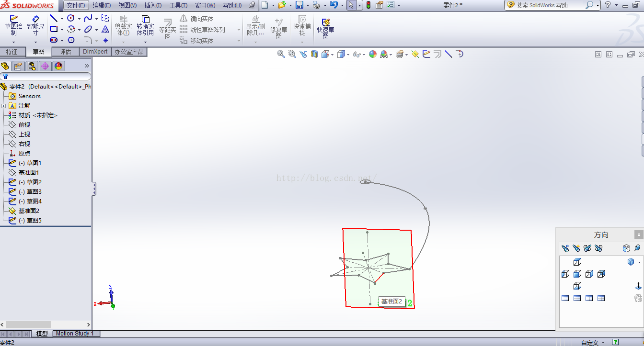The height and width of the screenshot is (346, 644).
Task: Switch to the 特征 tab
Action: (12, 52)
